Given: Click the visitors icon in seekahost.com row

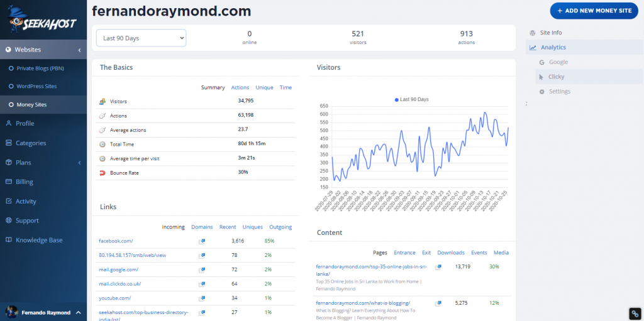Looking at the screenshot, I should click(x=202, y=312).
